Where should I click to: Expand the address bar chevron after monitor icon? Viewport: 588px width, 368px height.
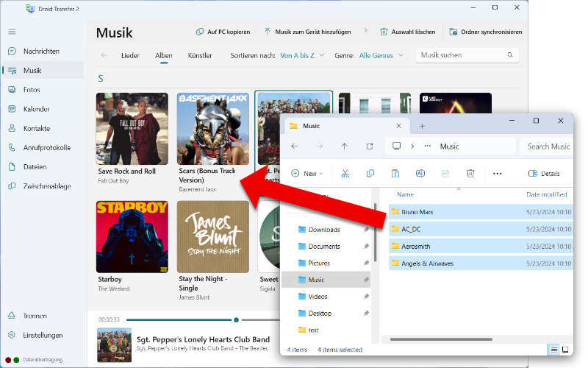412,146
